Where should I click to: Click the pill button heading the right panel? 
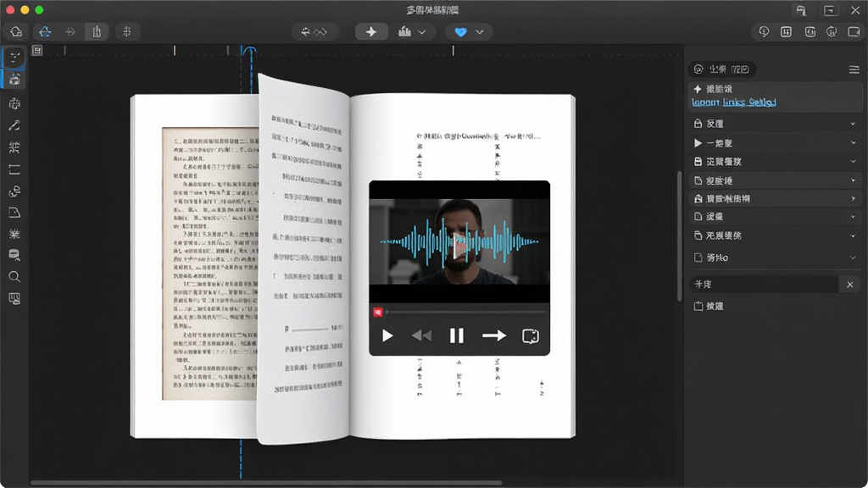click(723, 69)
